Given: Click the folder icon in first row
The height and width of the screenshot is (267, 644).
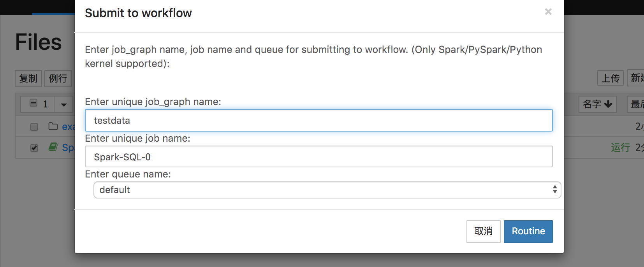Looking at the screenshot, I should coord(53,126).
